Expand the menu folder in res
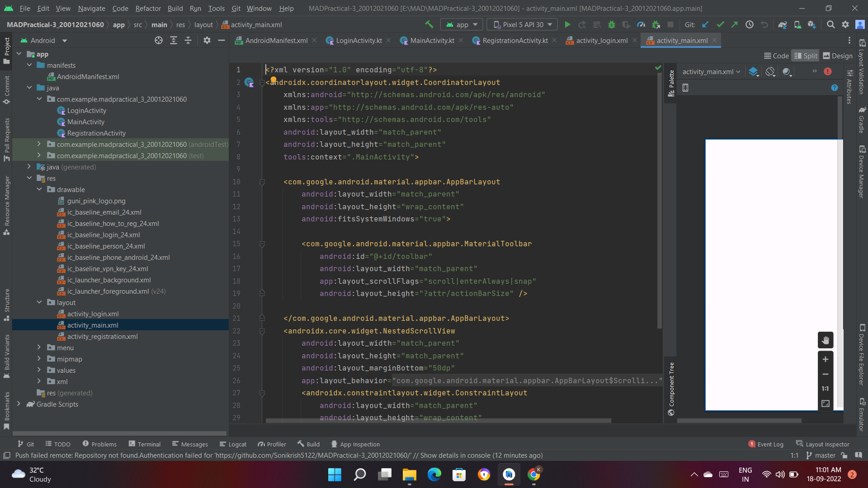Viewport: 868px width, 488px height. point(39,347)
